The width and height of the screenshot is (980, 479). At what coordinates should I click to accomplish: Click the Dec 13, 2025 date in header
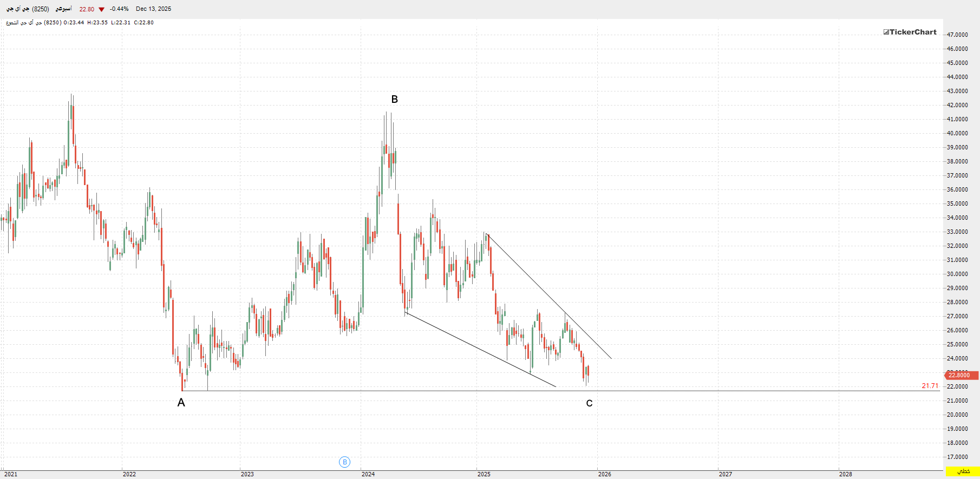[153, 9]
